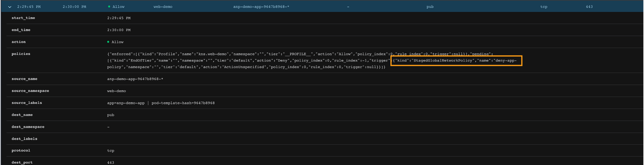Select the source_namespace value web-demo
The height and width of the screenshot is (165, 644).
point(116,91)
